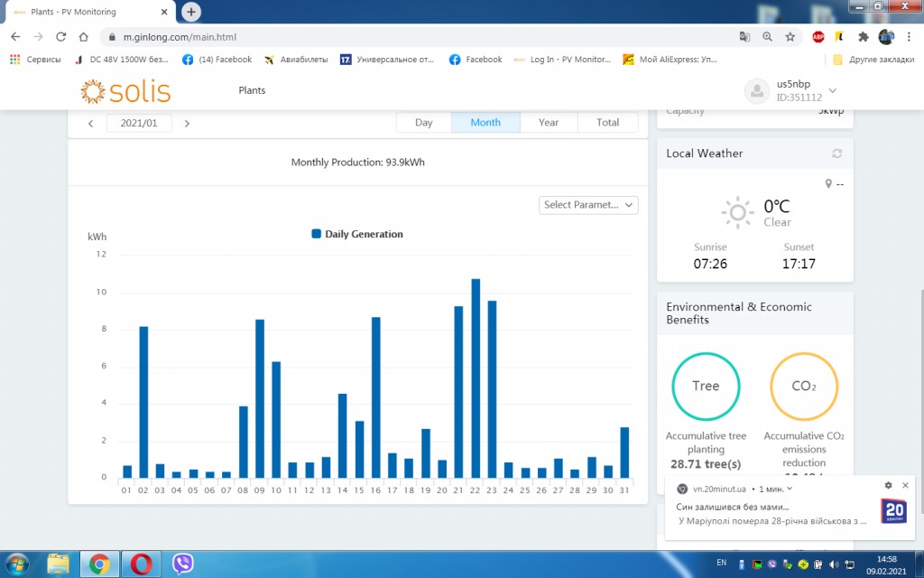Click the notification settings gear icon

pyautogui.click(x=888, y=486)
